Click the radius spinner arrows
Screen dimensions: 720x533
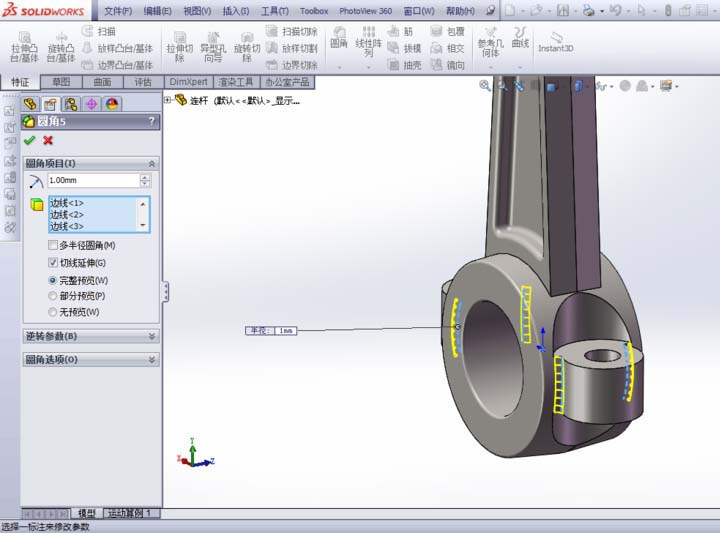pos(145,180)
